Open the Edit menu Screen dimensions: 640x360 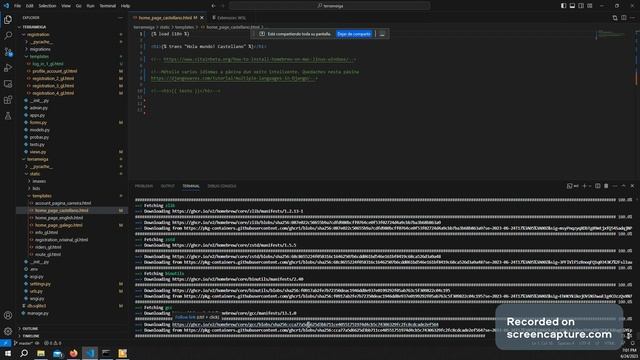tap(30, 6)
